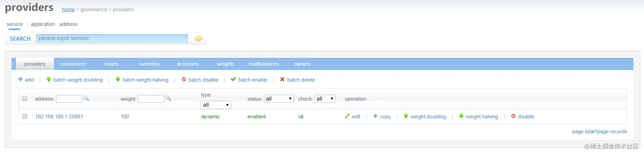Click the weight value 100

[x=125, y=116]
